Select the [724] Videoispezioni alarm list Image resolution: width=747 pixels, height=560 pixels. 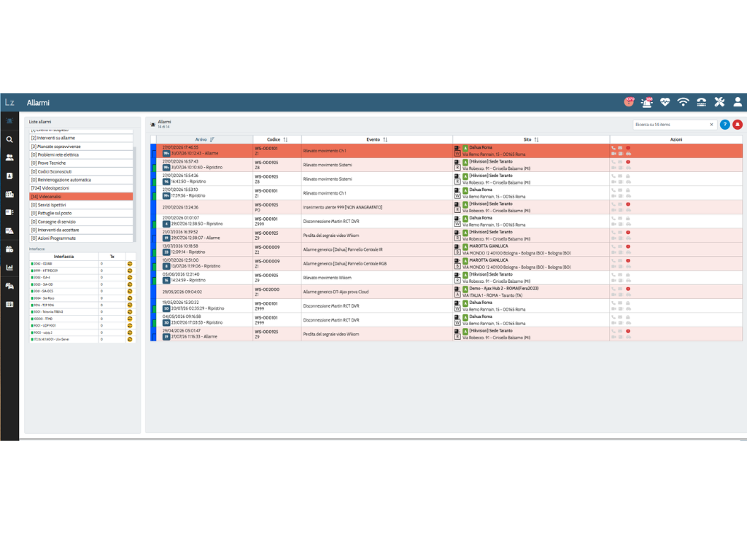(81, 188)
